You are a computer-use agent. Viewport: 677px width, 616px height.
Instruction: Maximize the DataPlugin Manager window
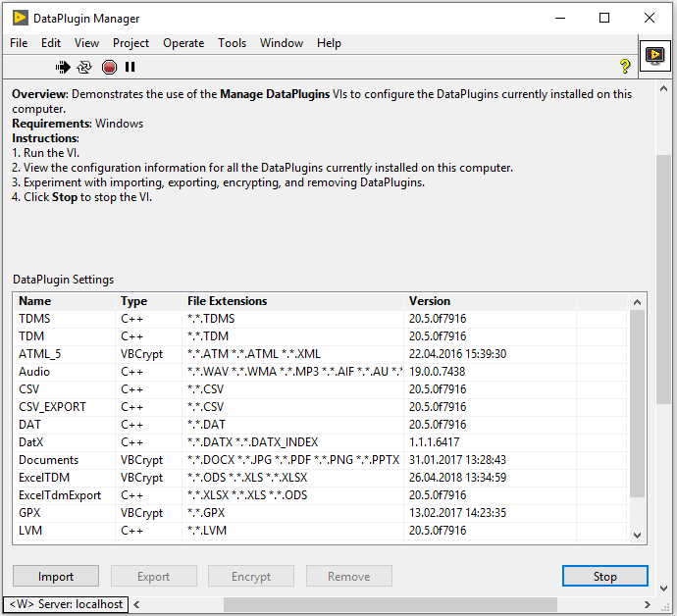point(604,18)
